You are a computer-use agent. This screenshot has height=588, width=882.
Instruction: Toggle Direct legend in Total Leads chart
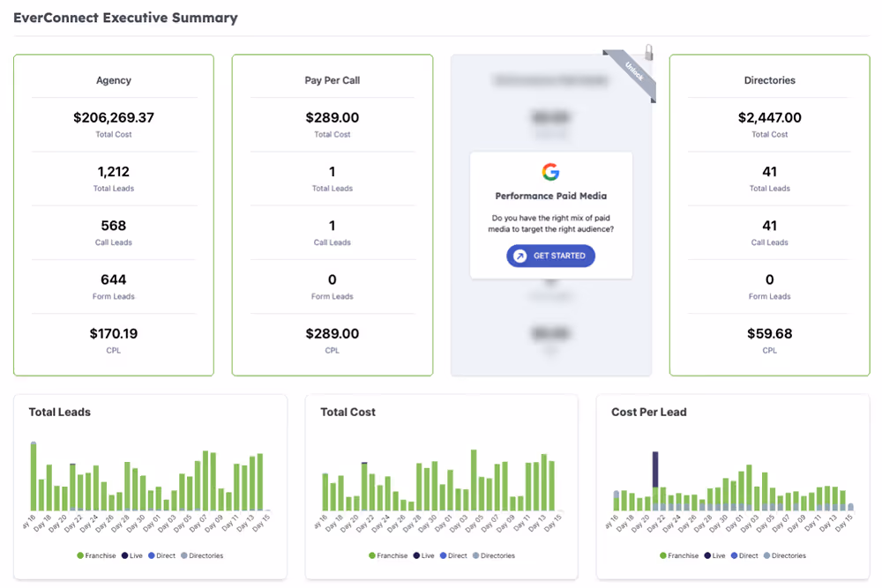162,555
